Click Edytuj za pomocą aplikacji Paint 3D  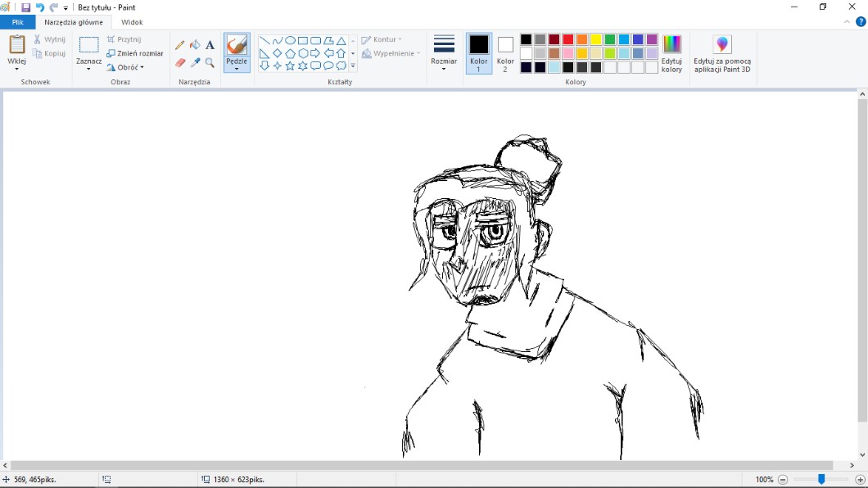721,54
